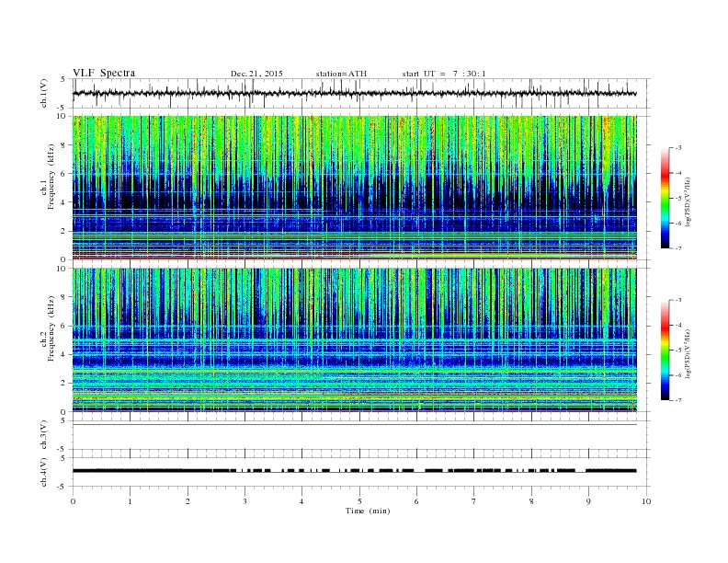
Task: Click the "6" kHz tick on ch.2 frequency axis
Action: tap(63, 326)
